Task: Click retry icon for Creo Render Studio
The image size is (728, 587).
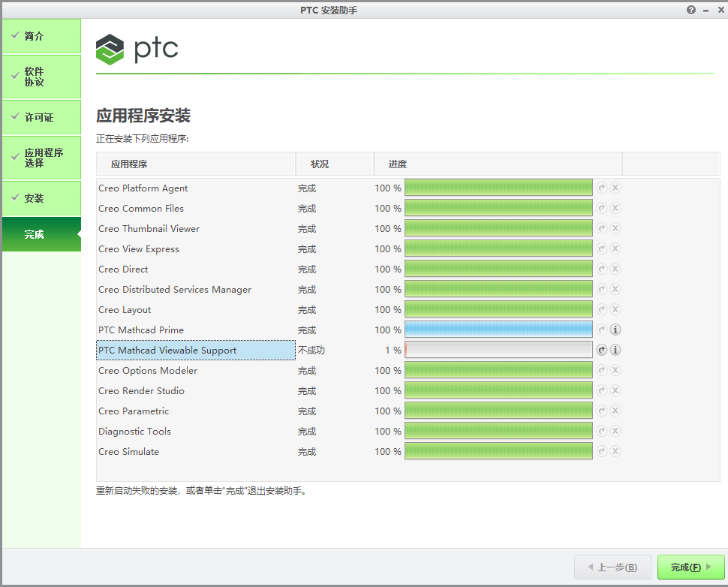Action: [602, 390]
